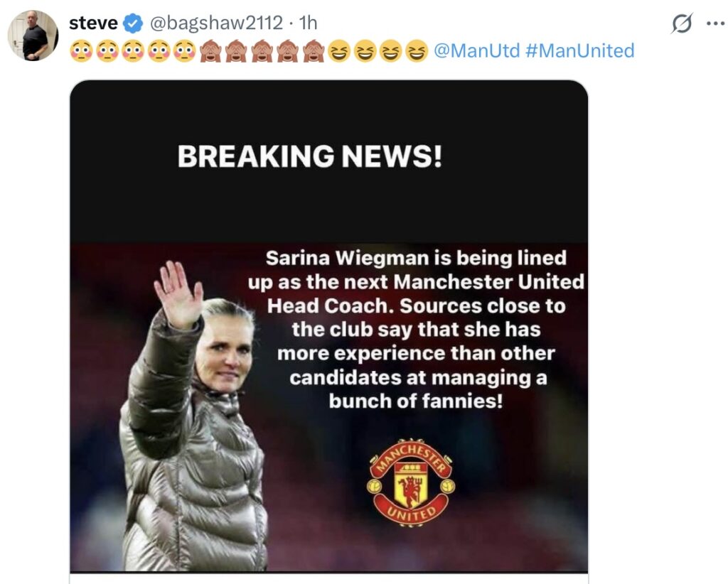Click the 1h timestamp of the post
Image resolution: width=728 pixels, height=584 pixels.
click(308, 23)
